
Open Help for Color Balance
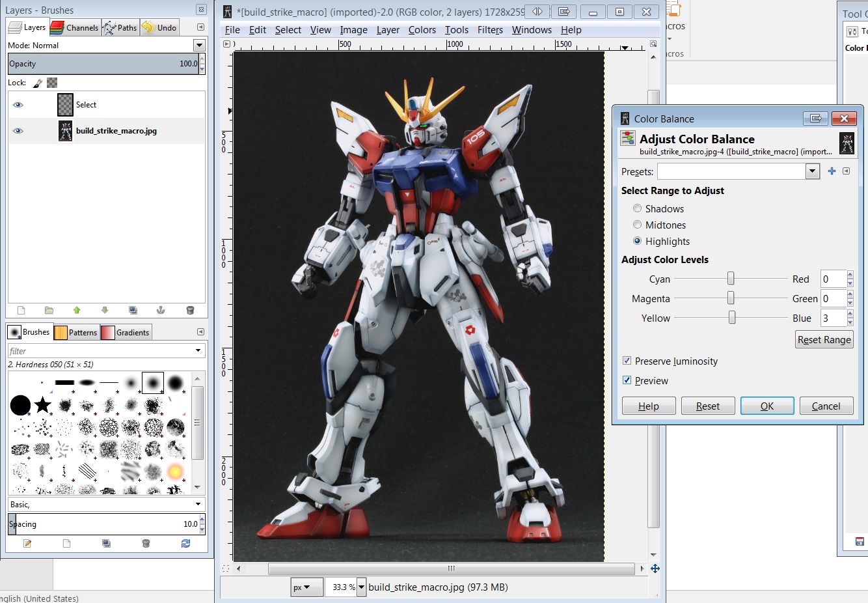649,406
